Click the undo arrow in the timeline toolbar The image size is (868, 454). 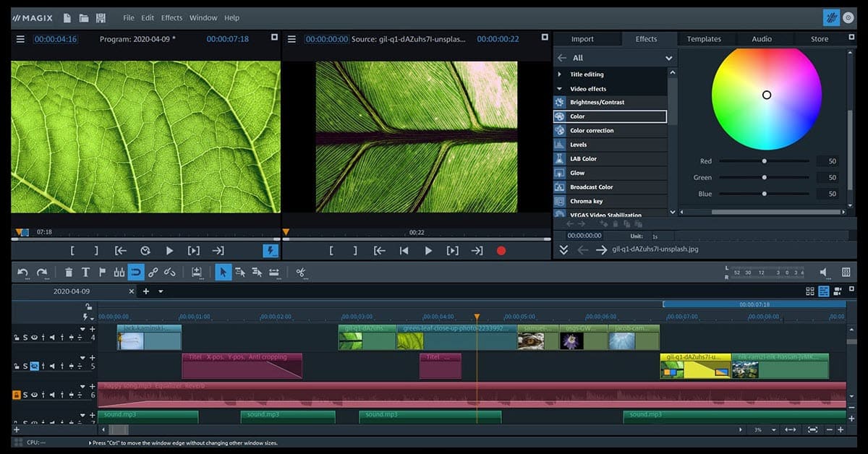point(22,273)
